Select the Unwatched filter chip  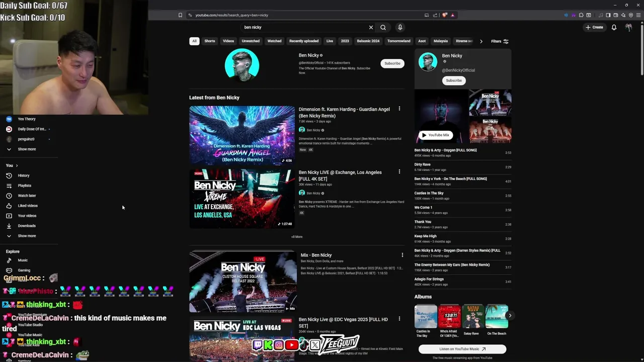point(251,41)
